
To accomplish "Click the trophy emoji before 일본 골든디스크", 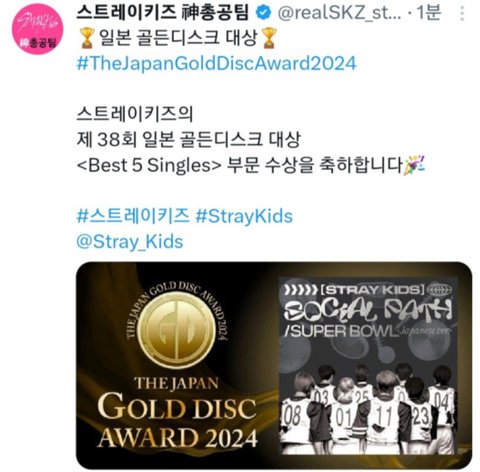I will pyautogui.click(x=87, y=38).
